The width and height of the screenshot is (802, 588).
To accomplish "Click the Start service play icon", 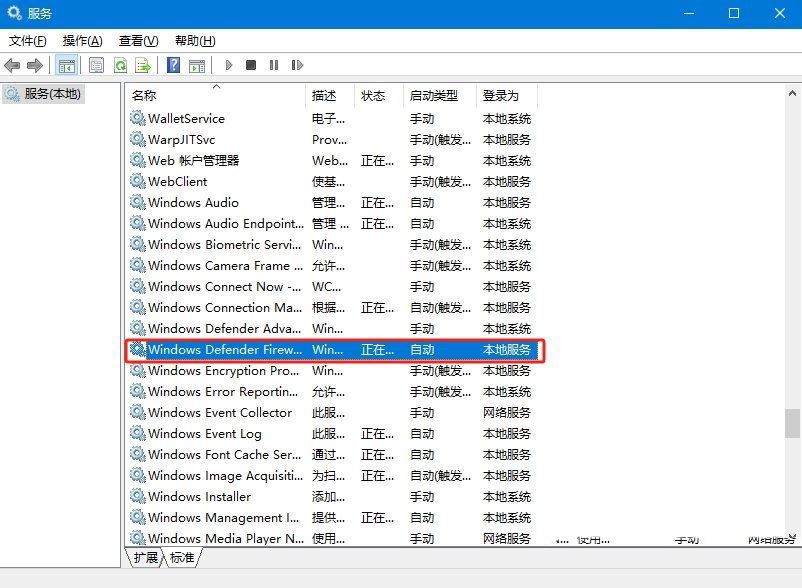I will pyautogui.click(x=229, y=65).
